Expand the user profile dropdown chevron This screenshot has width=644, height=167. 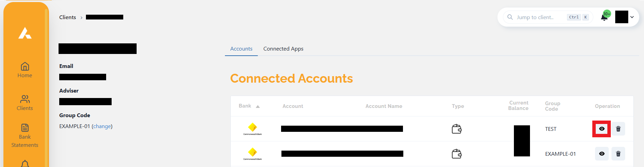pyautogui.click(x=632, y=17)
